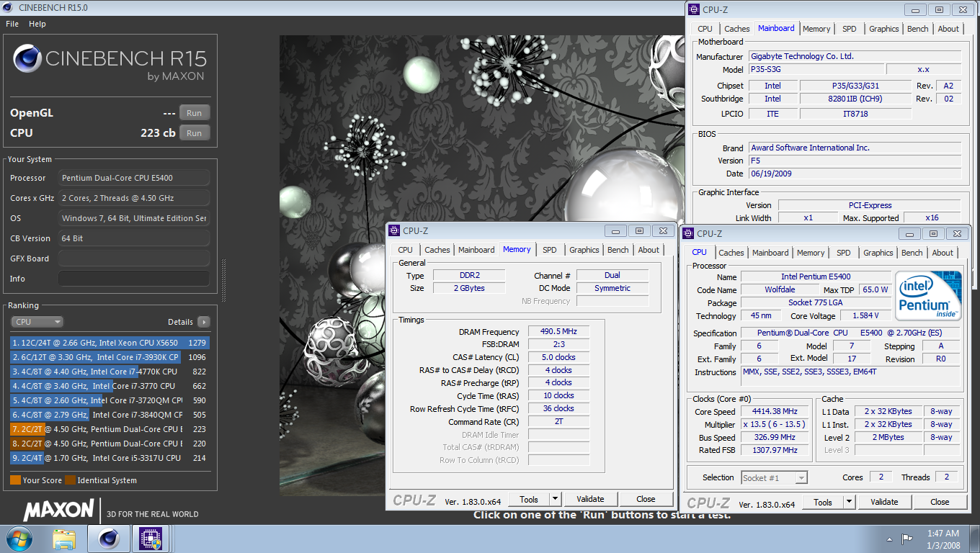Open the Cinebench File menu

pos(12,24)
